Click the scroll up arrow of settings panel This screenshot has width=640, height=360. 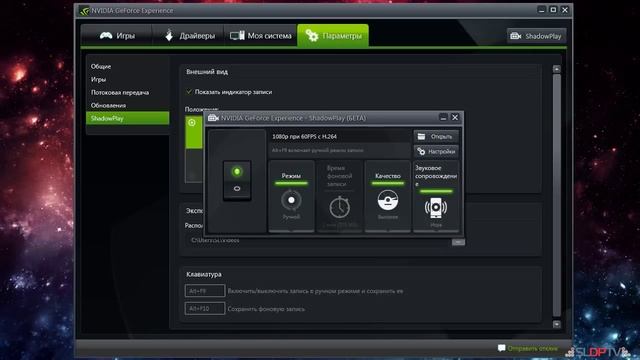click(x=556, y=69)
